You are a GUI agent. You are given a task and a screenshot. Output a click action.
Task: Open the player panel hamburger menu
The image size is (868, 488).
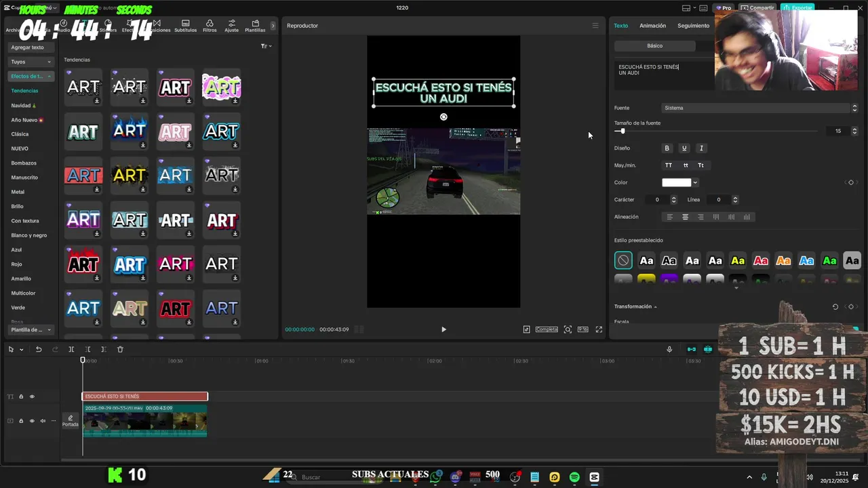(x=595, y=26)
